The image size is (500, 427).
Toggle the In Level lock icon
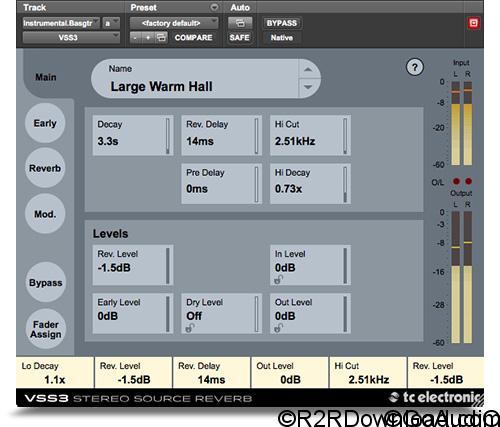coord(278,279)
